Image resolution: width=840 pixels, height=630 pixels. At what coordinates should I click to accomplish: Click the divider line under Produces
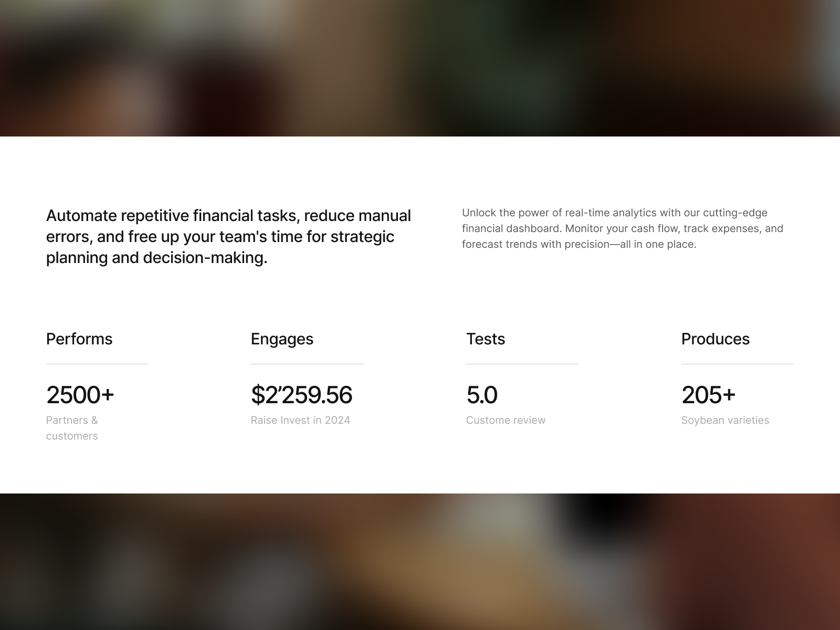[738, 364]
